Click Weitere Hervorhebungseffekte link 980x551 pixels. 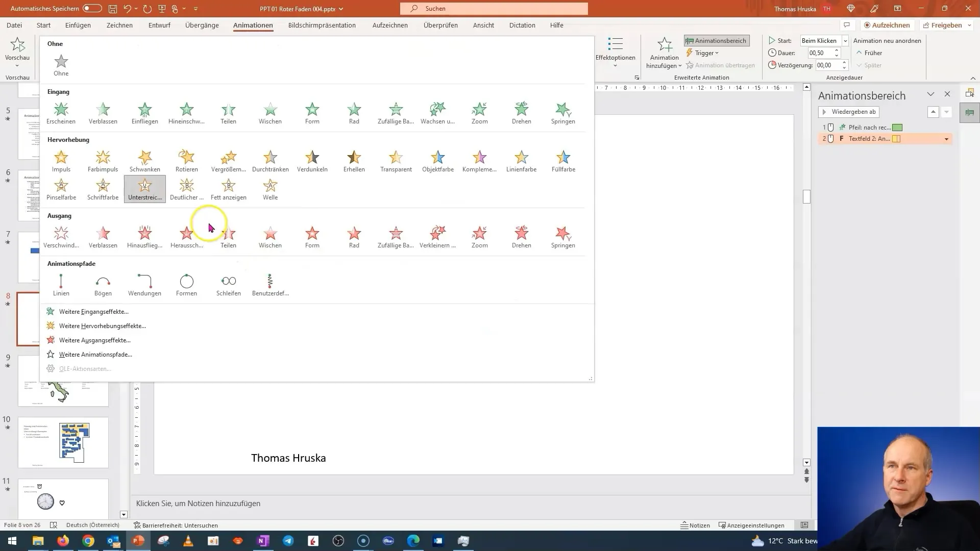click(x=103, y=325)
